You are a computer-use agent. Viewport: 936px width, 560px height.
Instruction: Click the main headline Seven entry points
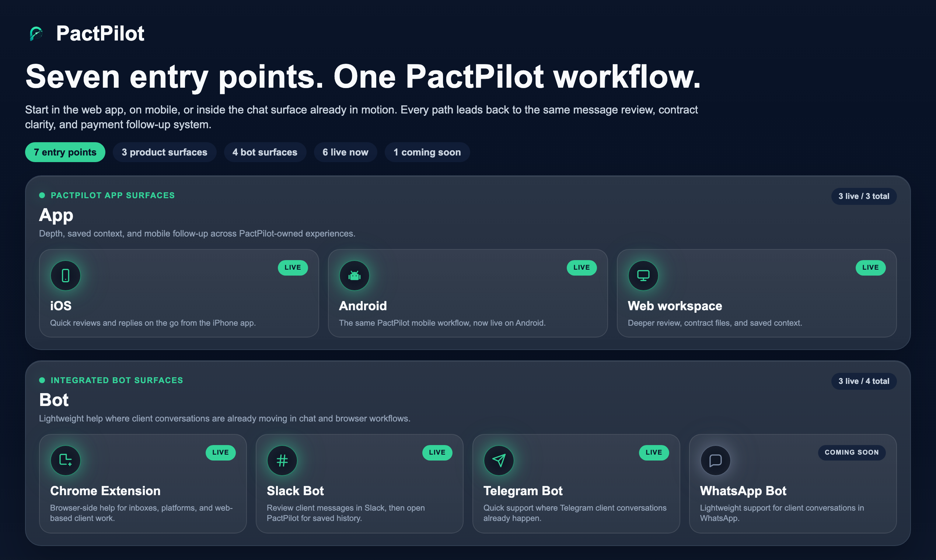pos(363,77)
